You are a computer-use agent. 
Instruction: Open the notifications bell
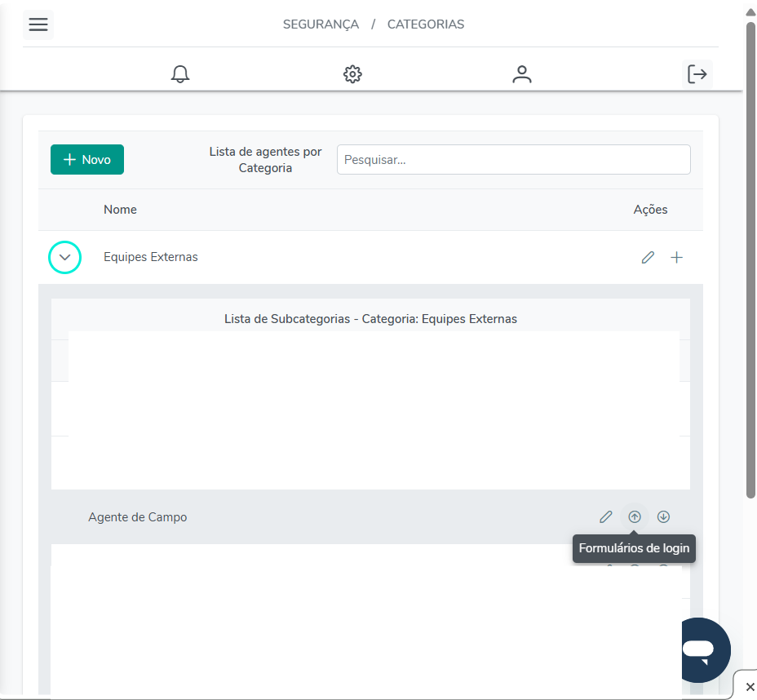[x=180, y=74]
